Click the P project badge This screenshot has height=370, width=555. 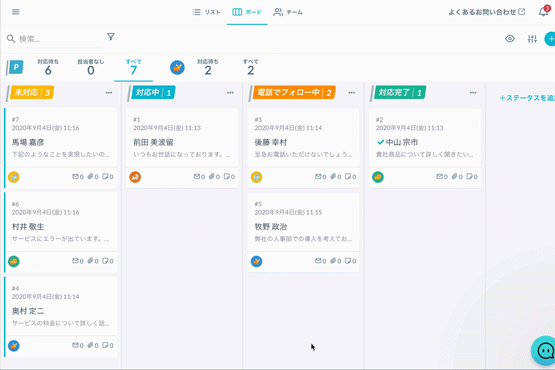click(15, 67)
